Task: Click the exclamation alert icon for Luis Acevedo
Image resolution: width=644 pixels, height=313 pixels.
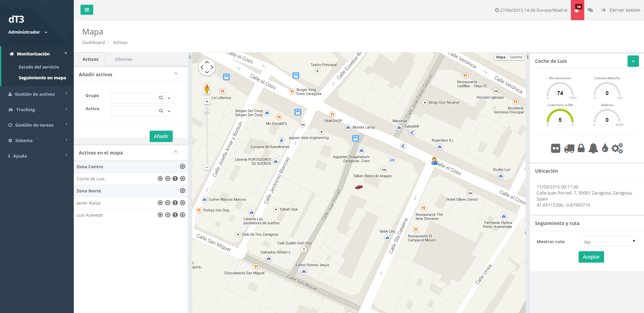Action: point(175,215)
